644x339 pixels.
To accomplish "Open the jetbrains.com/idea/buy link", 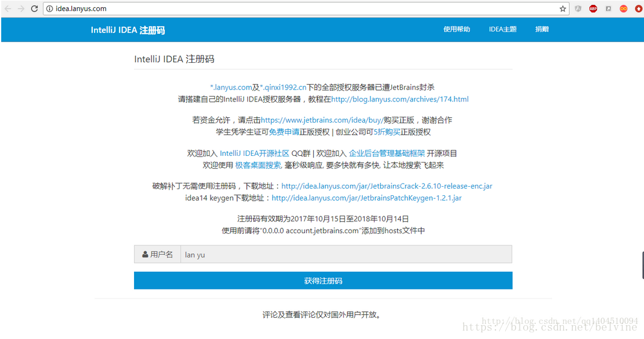I will tap(322, 120).
